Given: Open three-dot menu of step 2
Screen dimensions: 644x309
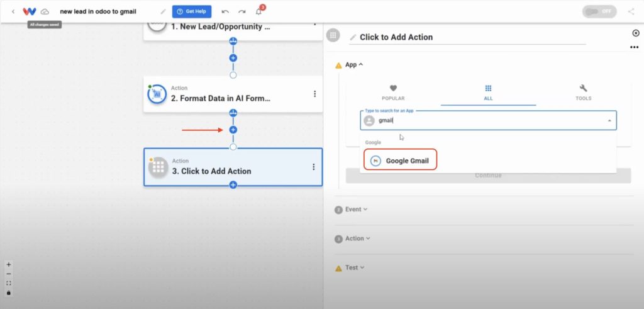Looking at the screenshot, I should coord(314,94).
